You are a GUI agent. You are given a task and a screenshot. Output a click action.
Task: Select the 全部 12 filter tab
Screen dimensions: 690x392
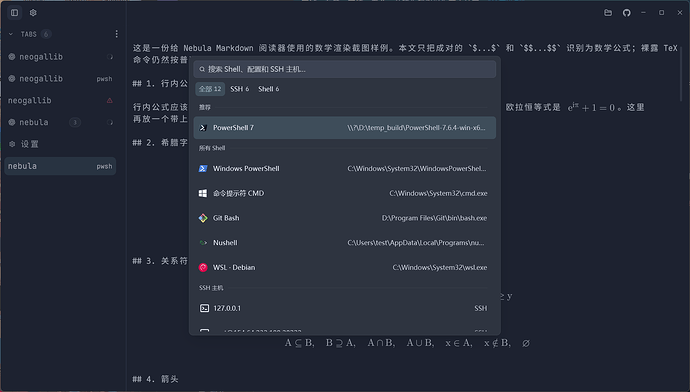[x=210, y=89]
